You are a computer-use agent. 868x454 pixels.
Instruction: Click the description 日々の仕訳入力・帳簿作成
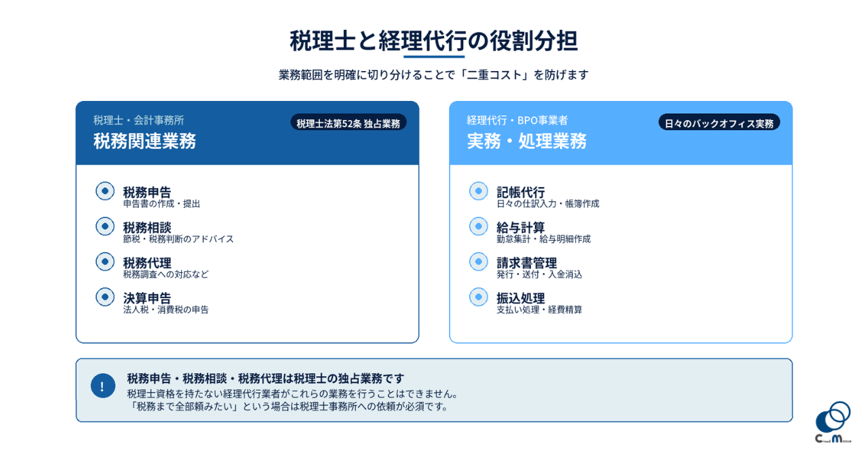click(548, 203)
